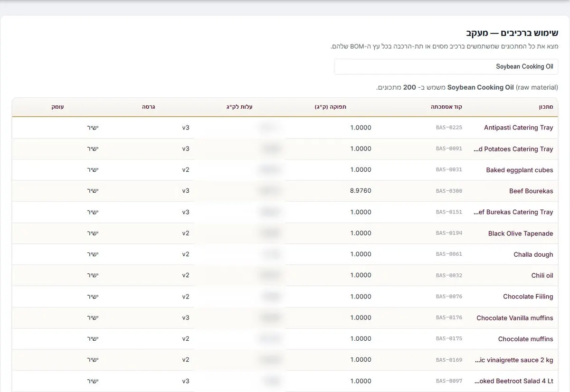Click the גרסה column header

148,107
